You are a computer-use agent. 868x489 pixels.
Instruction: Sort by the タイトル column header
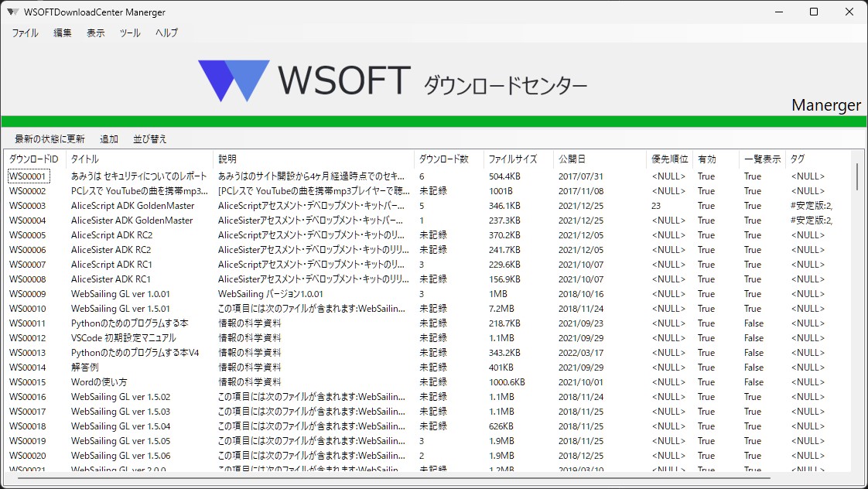point(85,159)
